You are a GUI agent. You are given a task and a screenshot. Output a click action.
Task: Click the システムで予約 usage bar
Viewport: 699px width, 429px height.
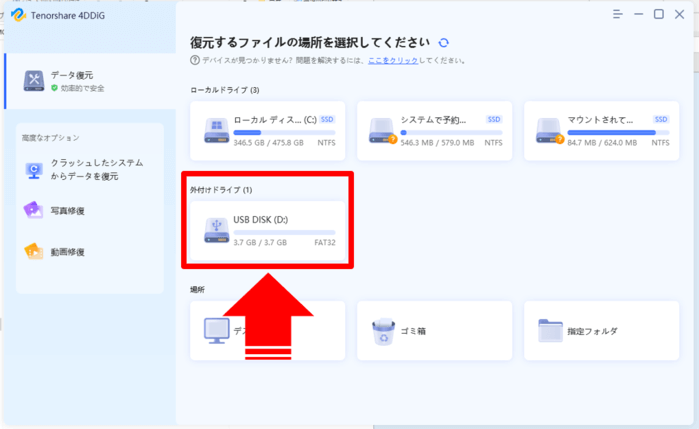pos(451,132)
